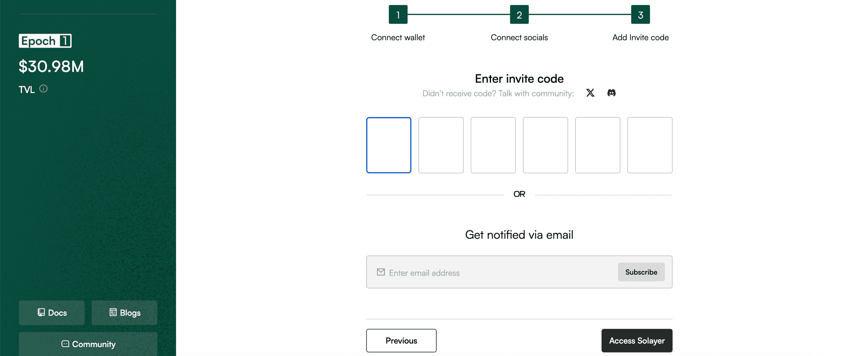Focus the first invite code box
Viewport: 868px width, 356px height.
tap(389, 145)
